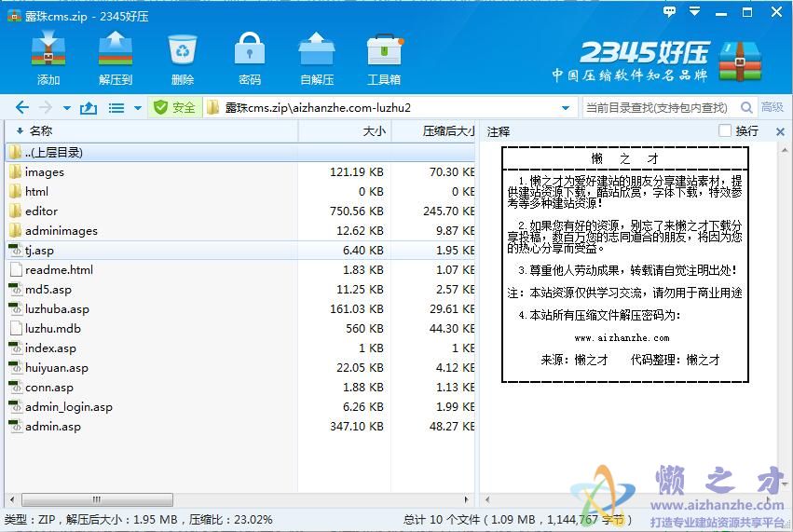
Task: Click the up-one-level folder icon
Action: (x=89, y=107)
